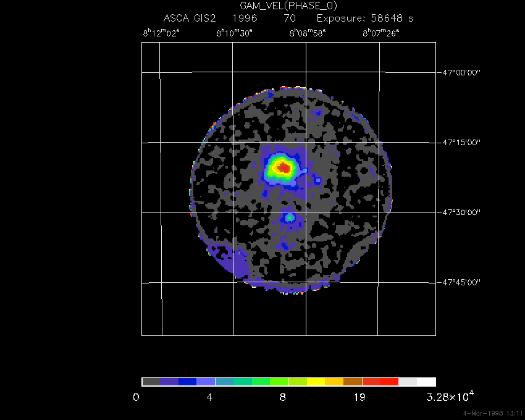This screenshot has width=525, height=420.
Task: Click the white colorbar swatch
Action: coord(426,382)
